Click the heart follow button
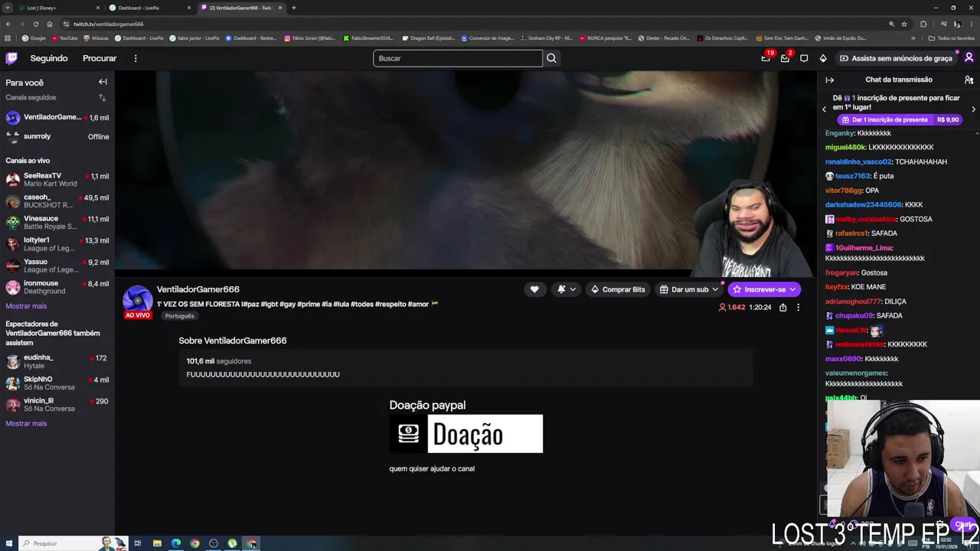The image size is (980, 551). pyautogui.click(x=534, y=289)
